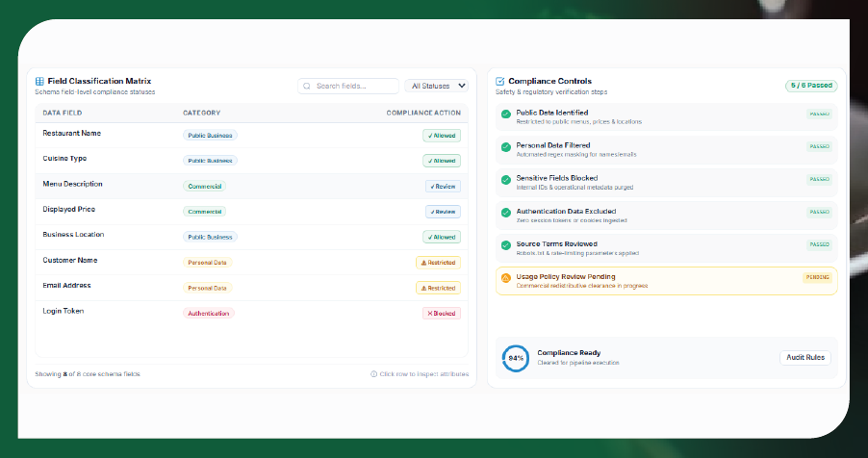This screenshot has height=458, width=868.
Task: Click the warning icon beside Usage Policy Review Pending
Action: 506,278
